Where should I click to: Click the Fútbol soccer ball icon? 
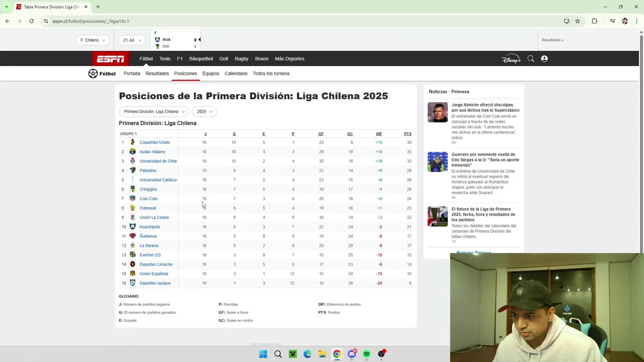pos(93,73)
